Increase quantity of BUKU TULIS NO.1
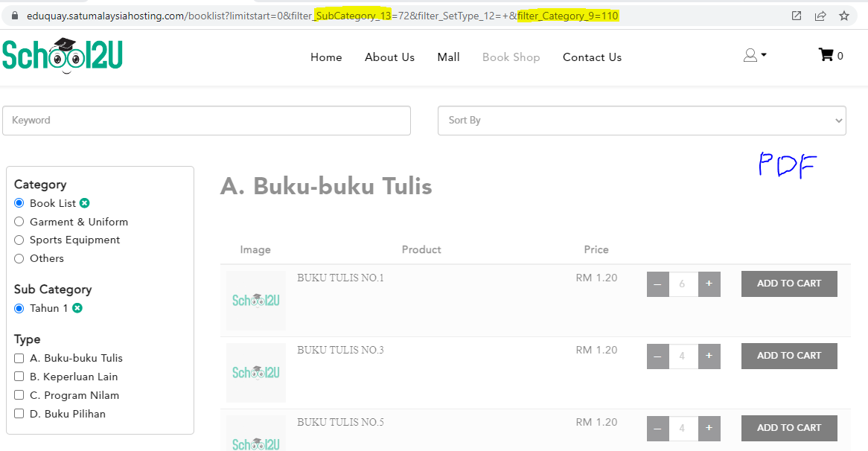868x451 pixels. pos(709,284)
